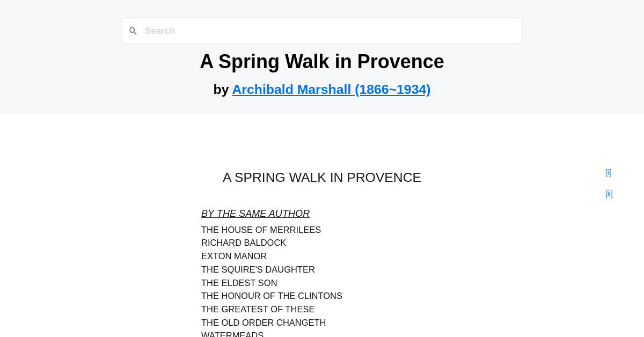Select THE OLD ORDER CHANGETH entry
This screenshot has height=337, width=644.
pyautogui.click(x=264, y=323)
